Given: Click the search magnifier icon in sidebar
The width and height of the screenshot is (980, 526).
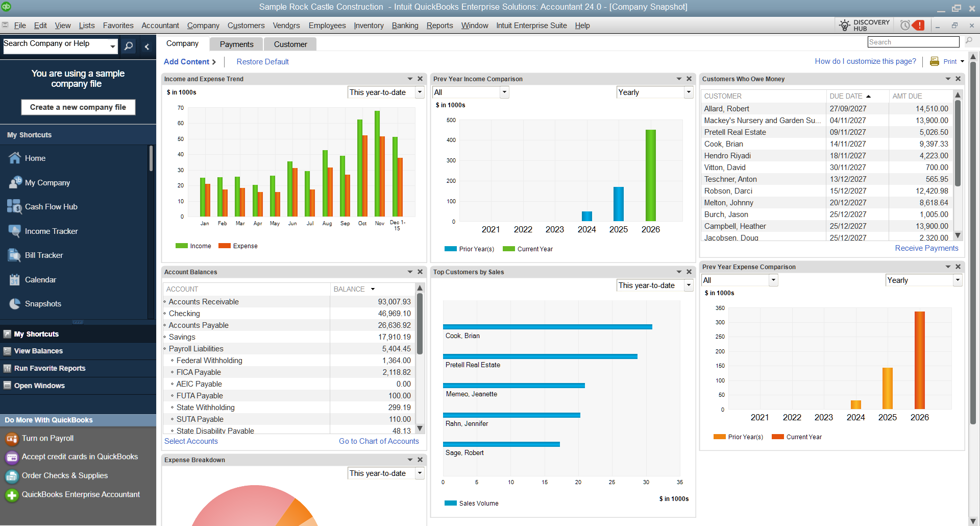Looking at the screenshot, I should click(129, 46).
